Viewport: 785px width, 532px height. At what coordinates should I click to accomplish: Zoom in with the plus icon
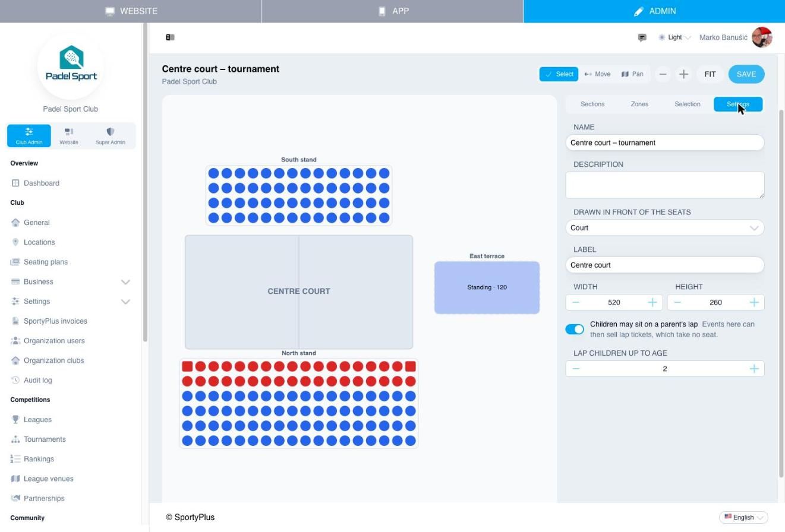683,74
